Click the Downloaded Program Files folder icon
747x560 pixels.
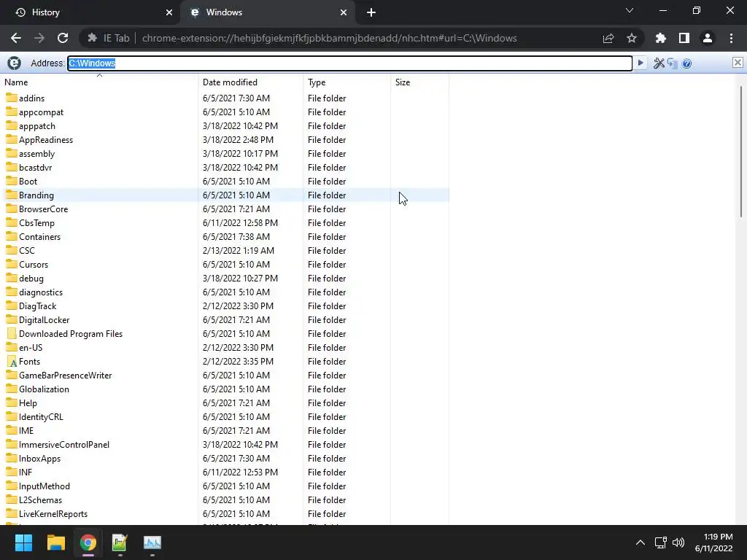(x=12, y=333)
